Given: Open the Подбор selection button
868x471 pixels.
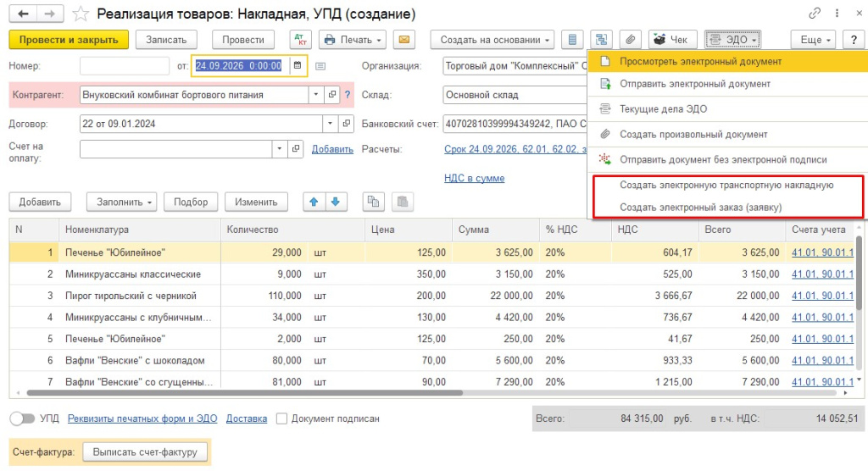Looking at the screenshot, I should point(191,202).
